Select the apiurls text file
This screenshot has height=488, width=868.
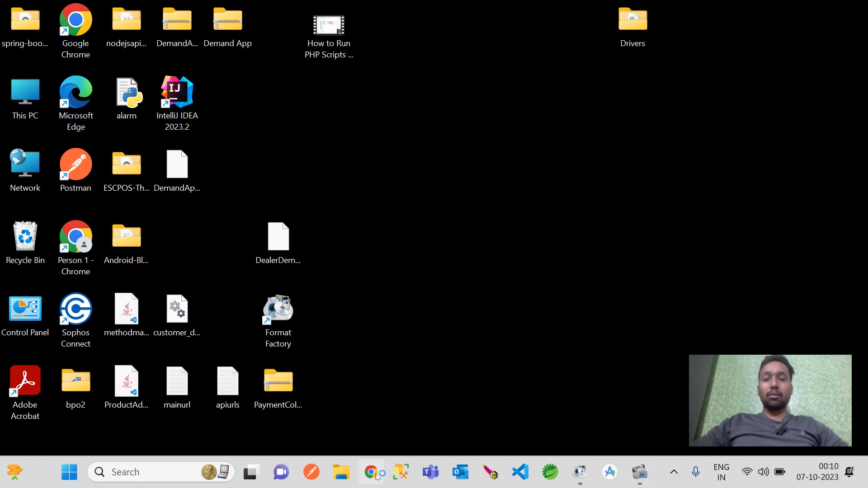pos(228,389)
